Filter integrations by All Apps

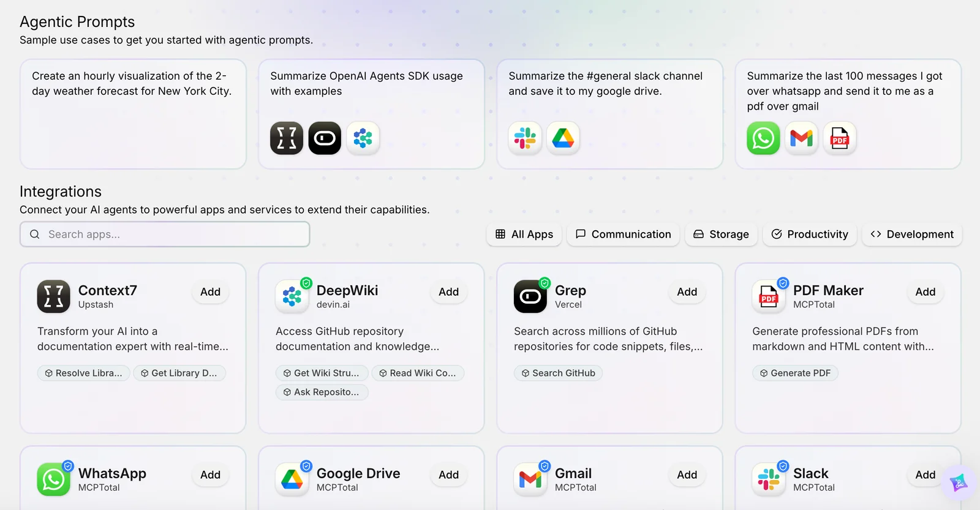(x=524, y=234)
